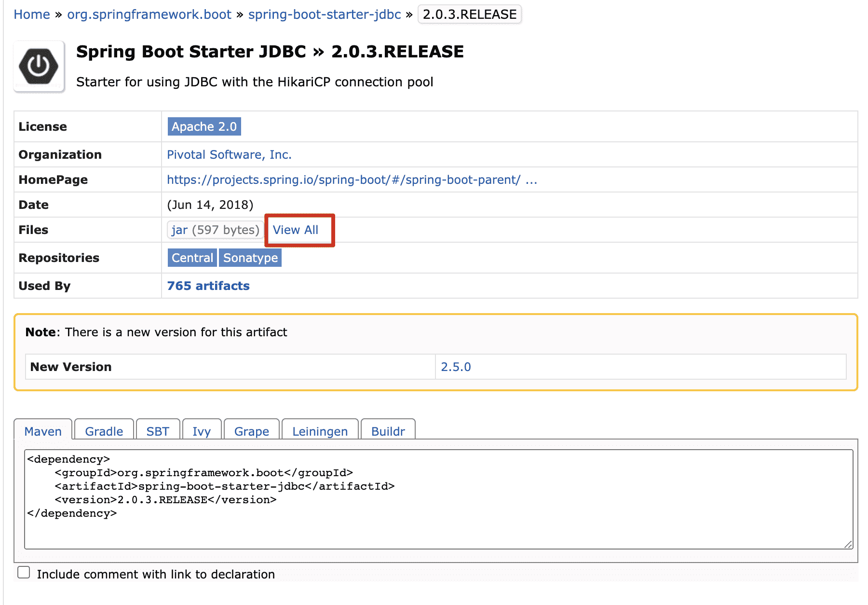Click the Apache 2.0 license badge

click(204, 126)
